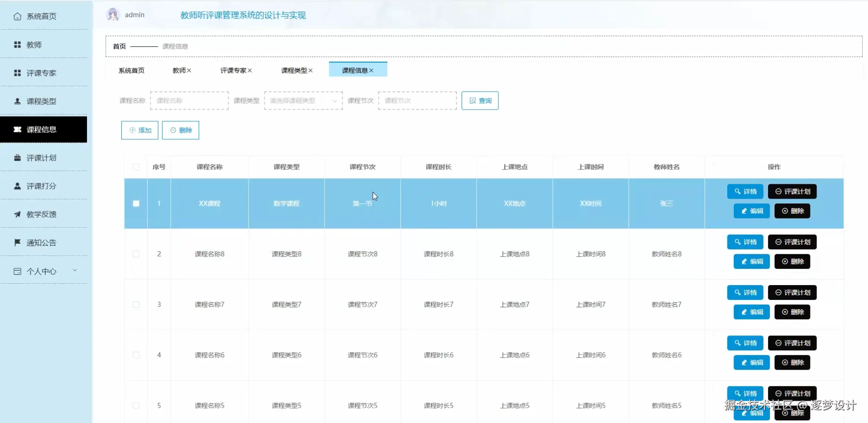Click the 数学课程 cell in row 1

287,204
